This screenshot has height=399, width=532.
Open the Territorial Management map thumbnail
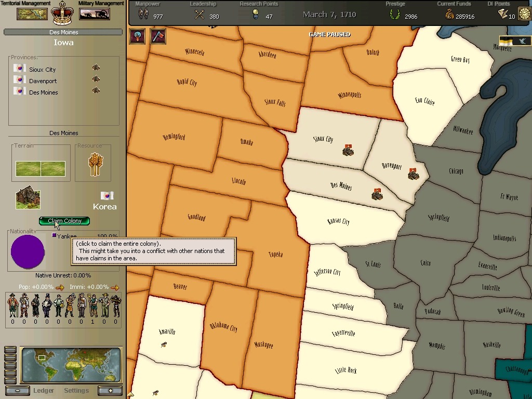32,14
